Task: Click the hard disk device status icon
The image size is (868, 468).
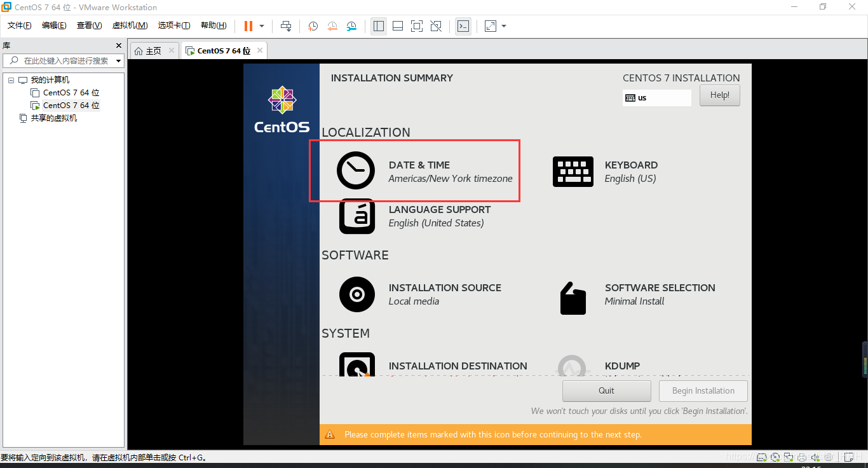Action: [761, 457]
